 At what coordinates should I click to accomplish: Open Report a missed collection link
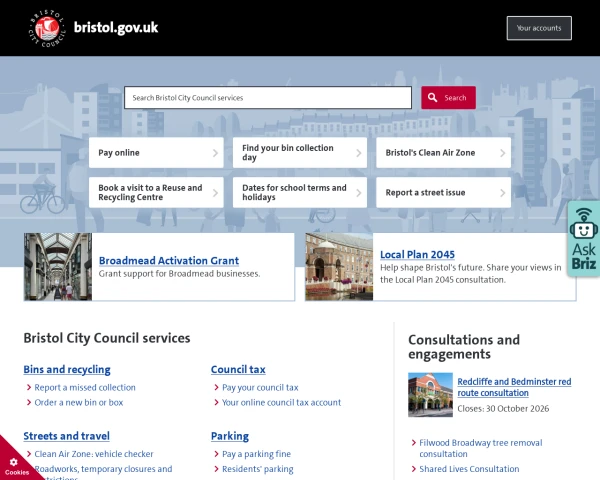(85, 387)
